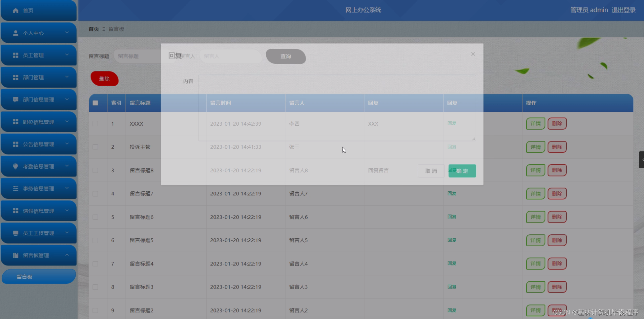Select the chart icon beside 留言板管理
Viewport: 644px width, 319px height.
pos(15,255)
